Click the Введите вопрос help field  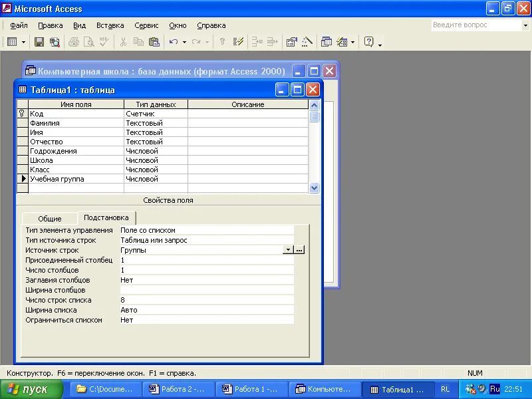click(476, 25)
